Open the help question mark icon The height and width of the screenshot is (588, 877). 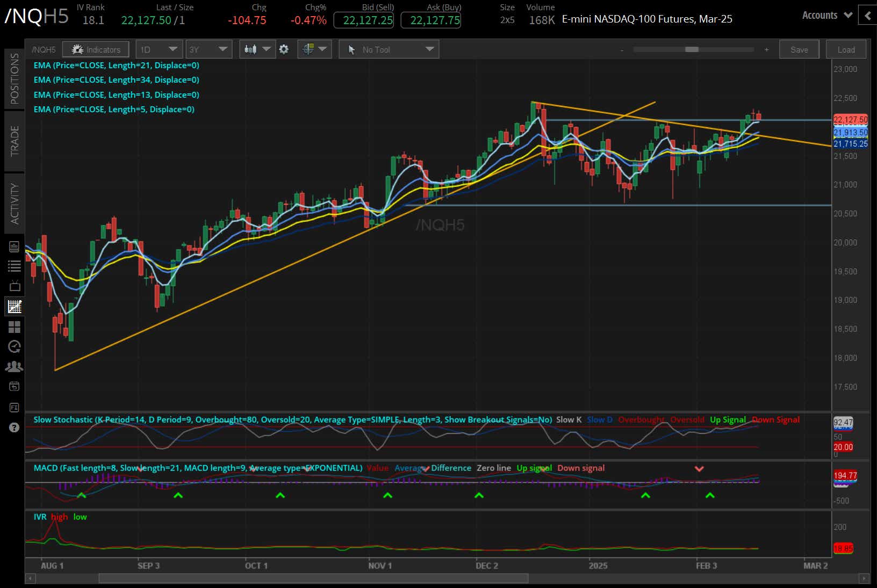point(15,427)
